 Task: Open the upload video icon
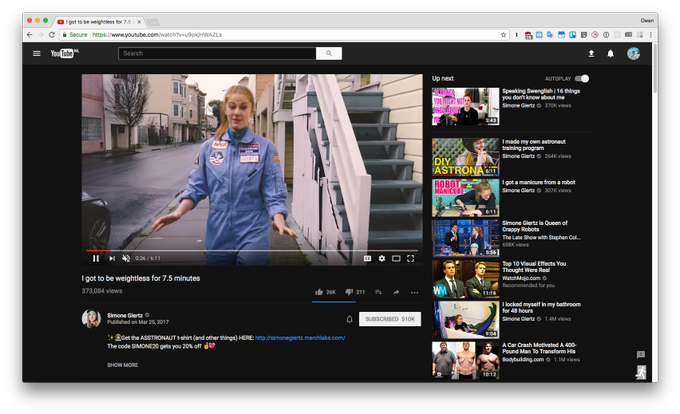(x=591, y=53)
